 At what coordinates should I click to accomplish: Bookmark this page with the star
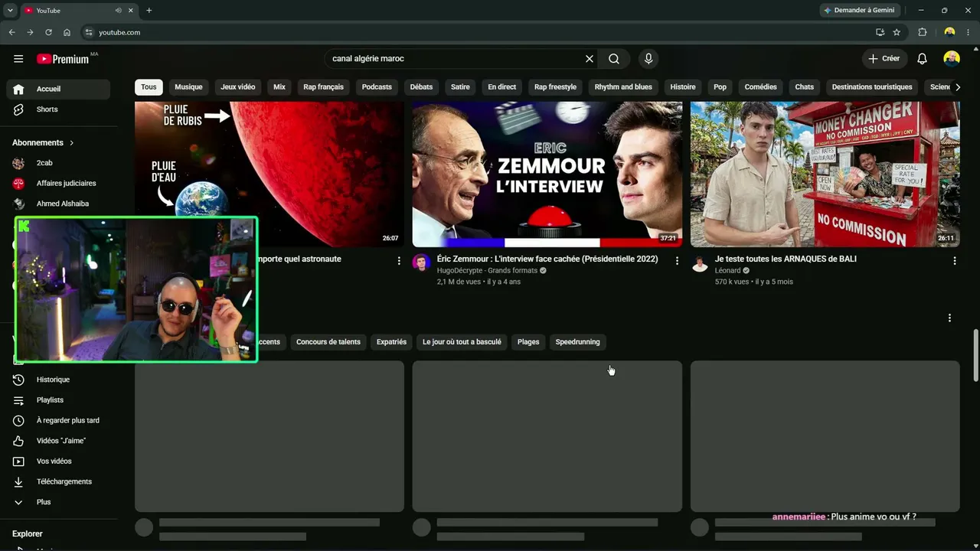(897, 32)
